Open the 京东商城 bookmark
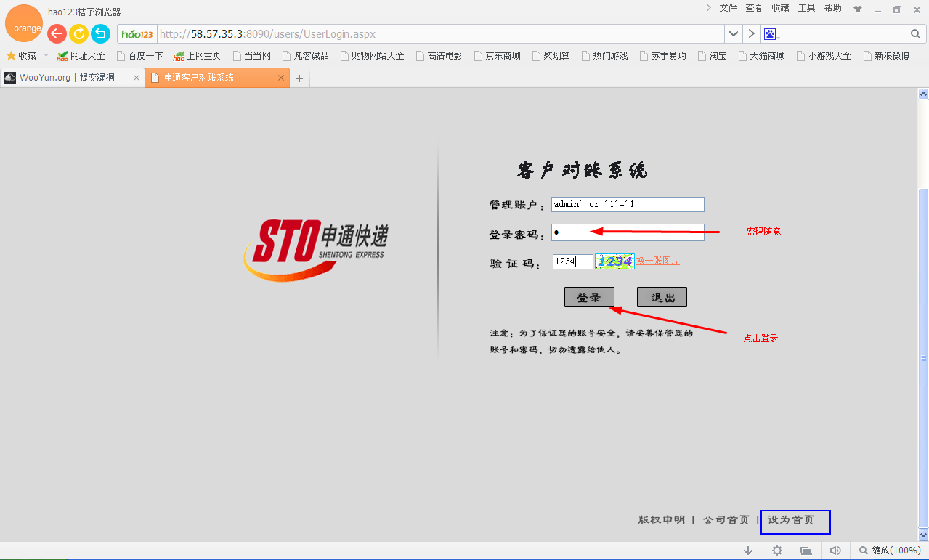Viewport: 929px width, 560px height. tap(497, 56)
